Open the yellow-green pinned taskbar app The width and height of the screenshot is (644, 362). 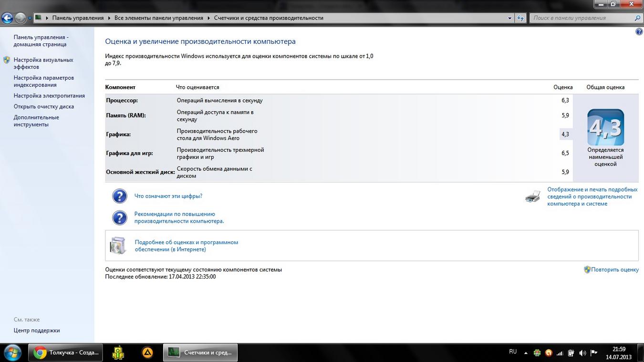(x=118, y=353)
